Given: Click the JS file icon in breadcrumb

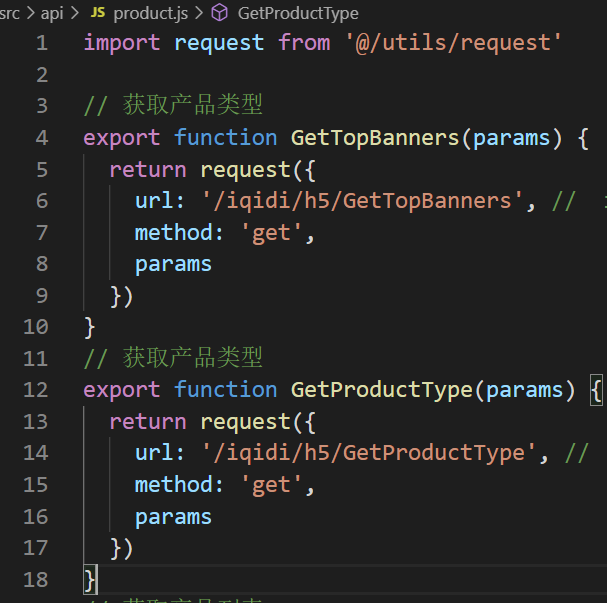Looking at the screenshot, I should (98, 13).
